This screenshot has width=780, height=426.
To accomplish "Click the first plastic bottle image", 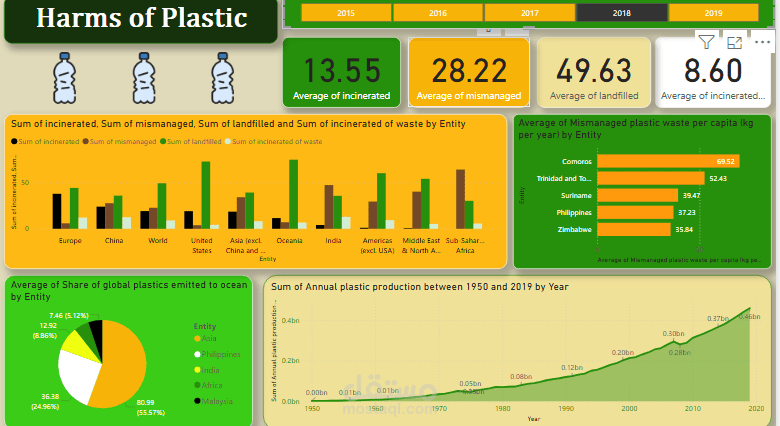I will pyautogui.click(x=65, y=78).
